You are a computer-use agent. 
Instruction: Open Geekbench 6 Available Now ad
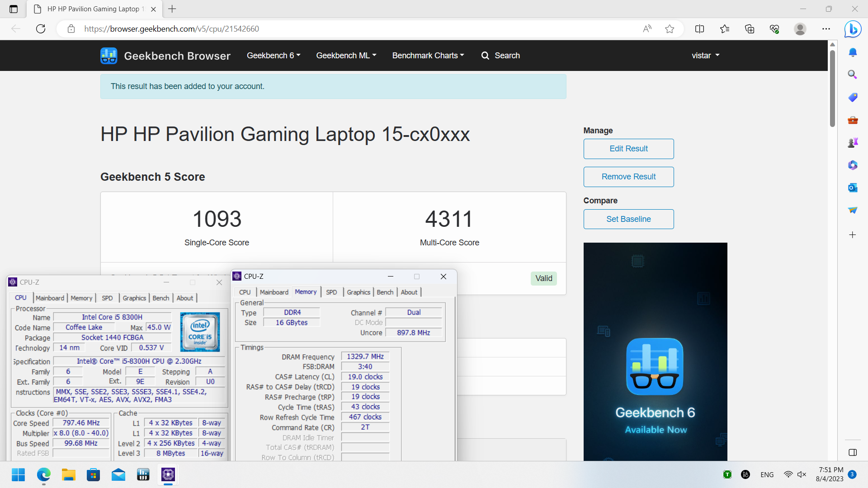(655, 352)
